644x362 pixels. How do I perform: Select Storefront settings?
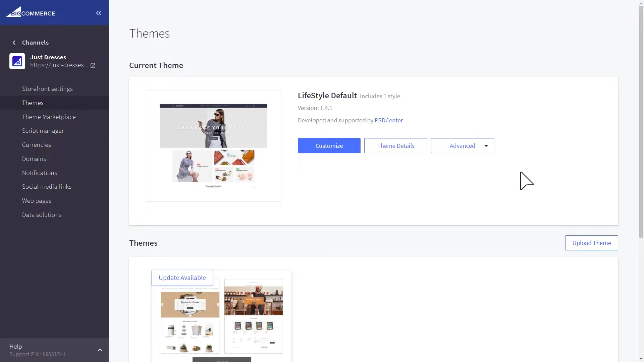47,88
